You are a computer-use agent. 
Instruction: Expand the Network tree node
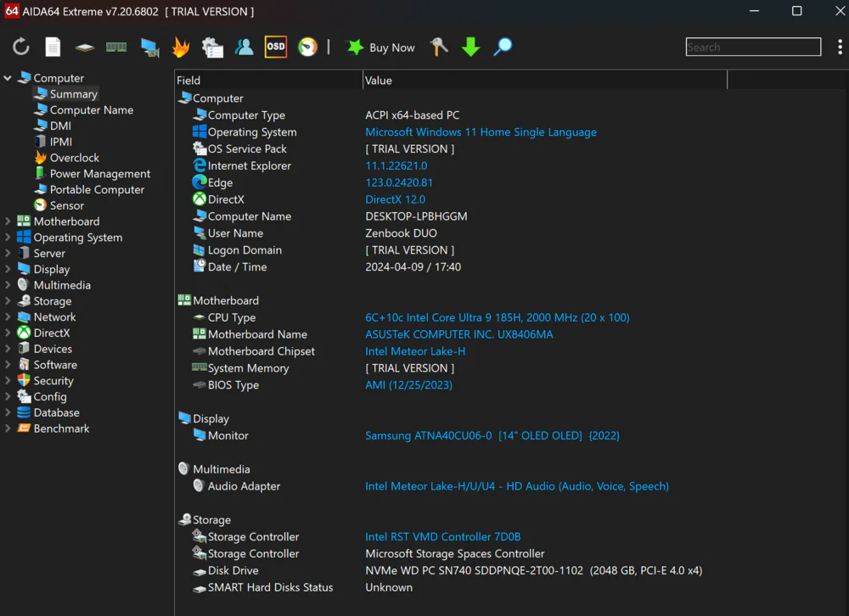pyautogui.click(x=8, y=317)
